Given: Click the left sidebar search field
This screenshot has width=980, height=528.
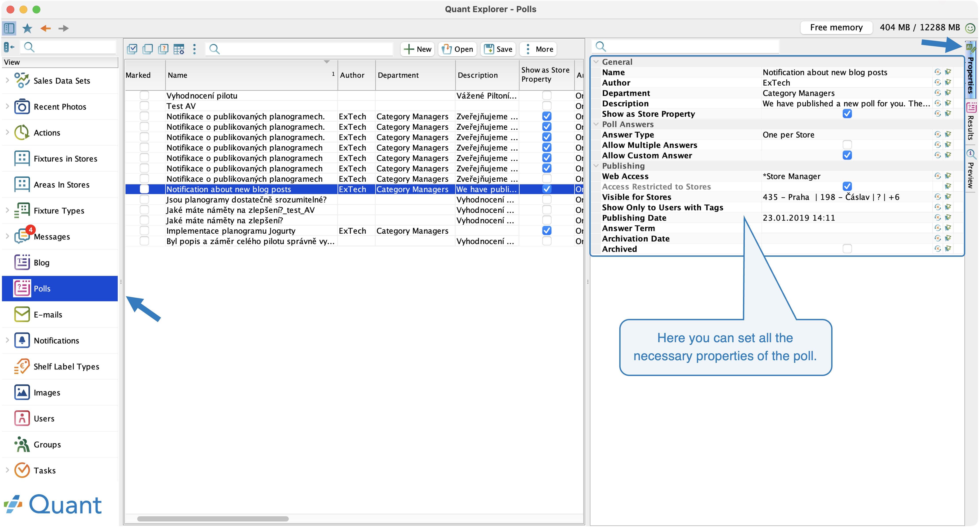Looking at the screenshot, I should pyautogui.click(x=68, y=47).
